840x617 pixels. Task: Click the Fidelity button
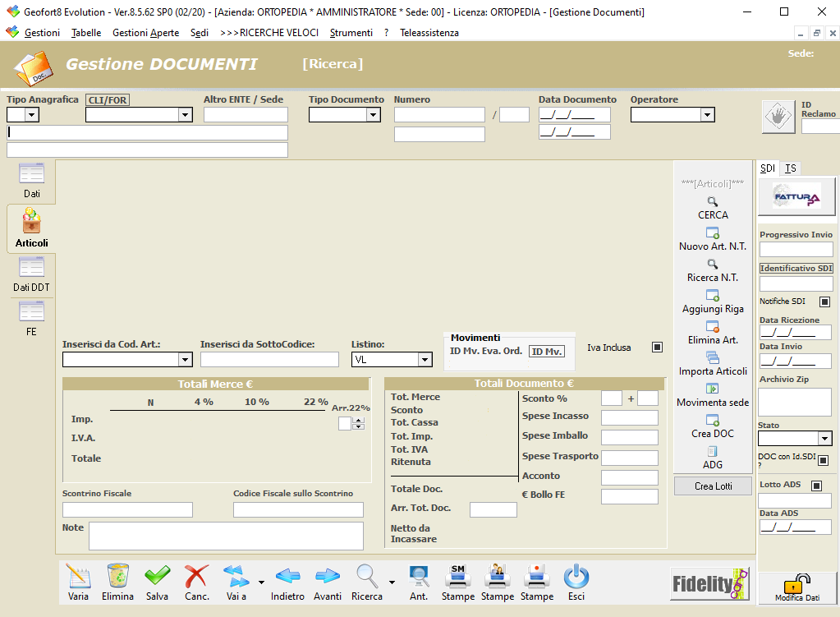[x=709, y=584]
